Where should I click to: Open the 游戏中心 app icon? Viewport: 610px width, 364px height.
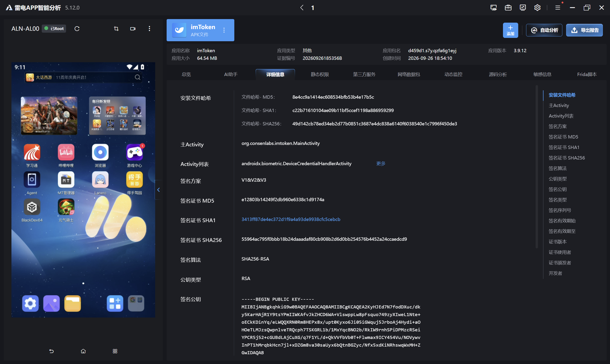point(134,155)
